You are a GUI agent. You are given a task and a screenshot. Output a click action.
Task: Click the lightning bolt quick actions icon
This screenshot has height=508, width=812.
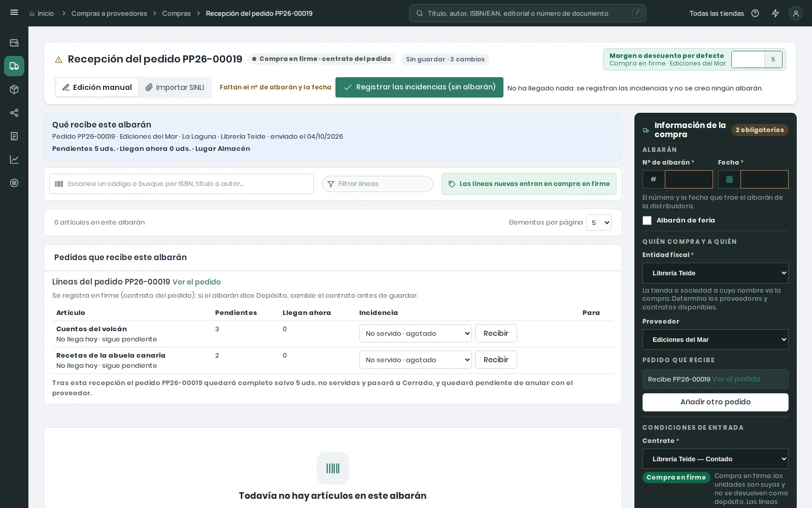pyautogui.click(x=775, y=13)
